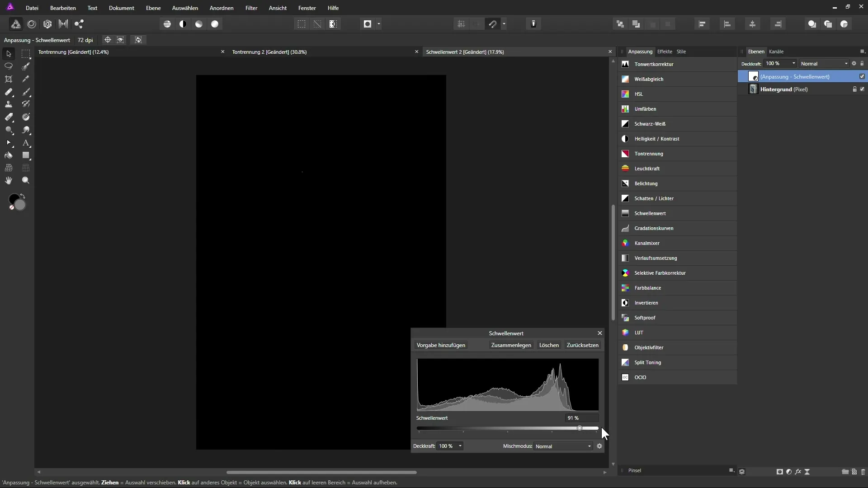Select the Move tool

(x=9, y=54)
